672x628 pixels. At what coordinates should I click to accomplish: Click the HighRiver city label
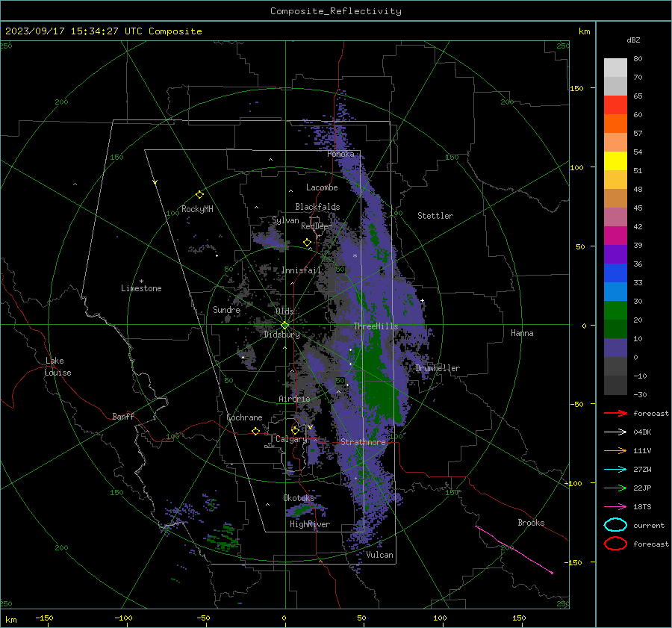(310, 524)
